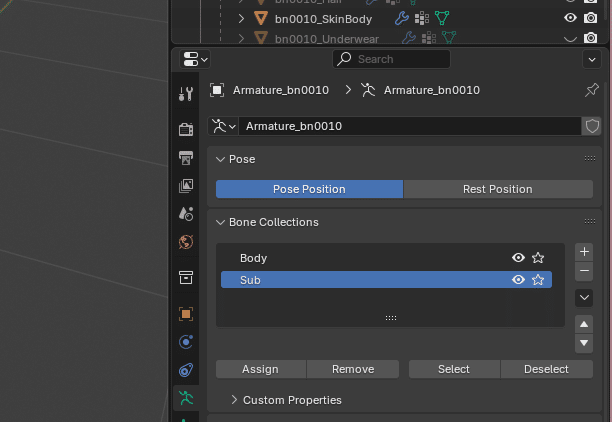The height and width of the screenshot is (422, 612).
Task: Select bones in the collection
Action: click(x=454, y=369)
